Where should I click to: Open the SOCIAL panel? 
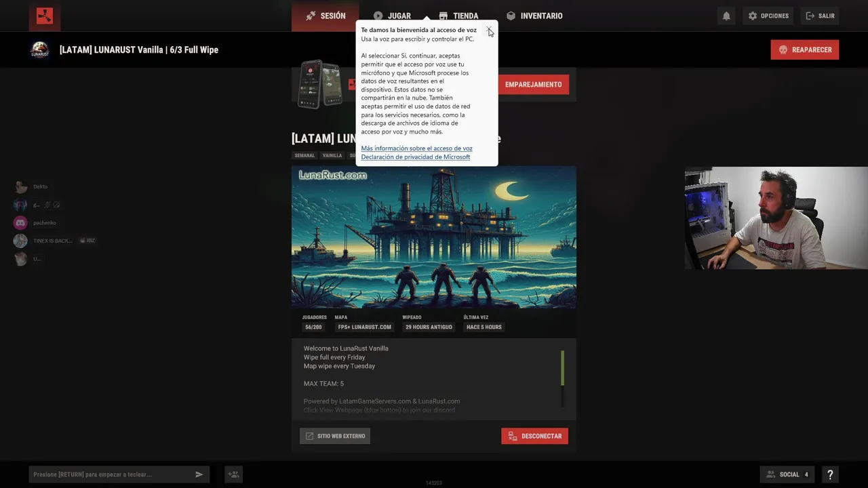coord(787,474)
